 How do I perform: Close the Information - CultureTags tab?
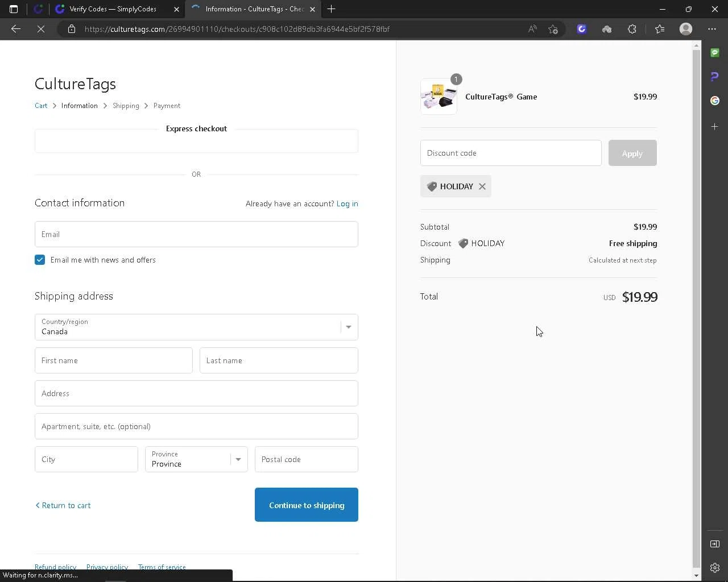click(x=312, y=9)
